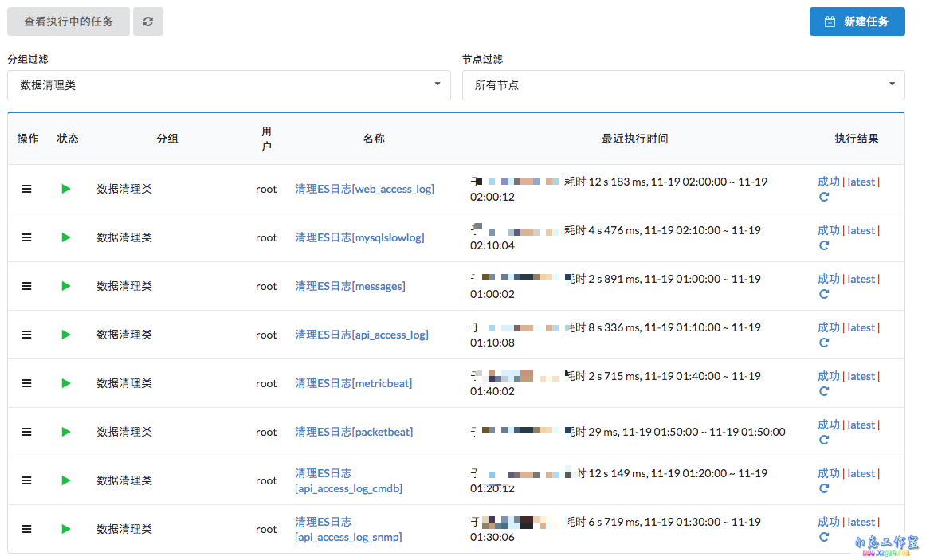Re-run the api_access_log_cmdb execution result
926x560 pixels.
coord(825,488)
